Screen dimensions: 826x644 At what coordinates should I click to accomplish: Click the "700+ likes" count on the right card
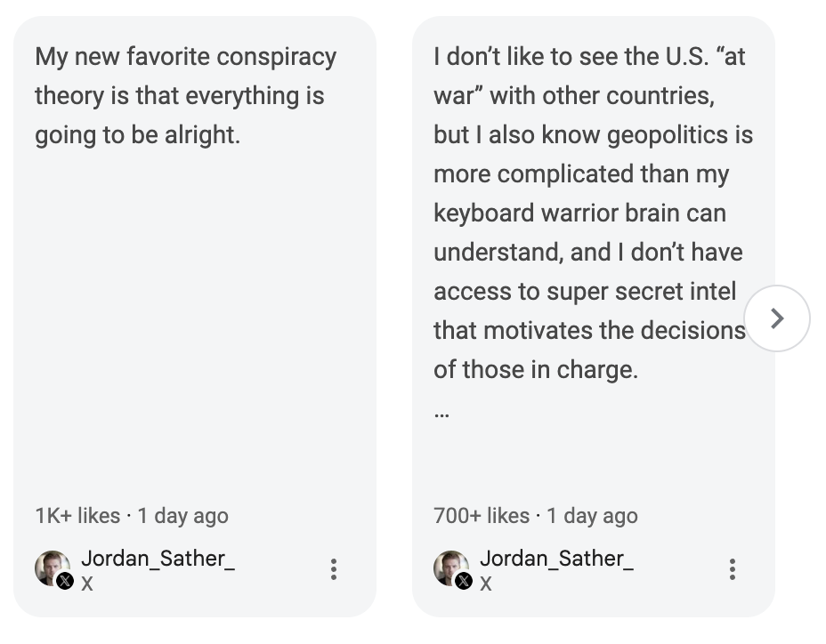coord(482,516)
